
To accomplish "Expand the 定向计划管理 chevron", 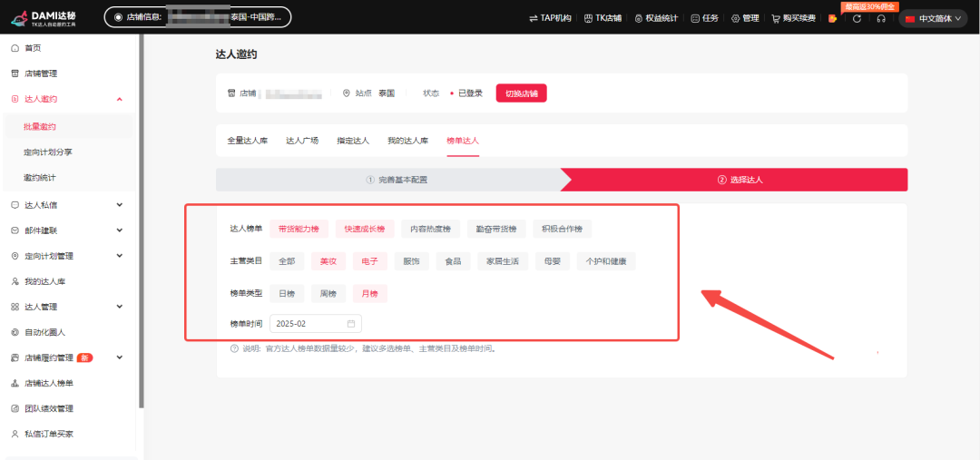I will [120, 256].
